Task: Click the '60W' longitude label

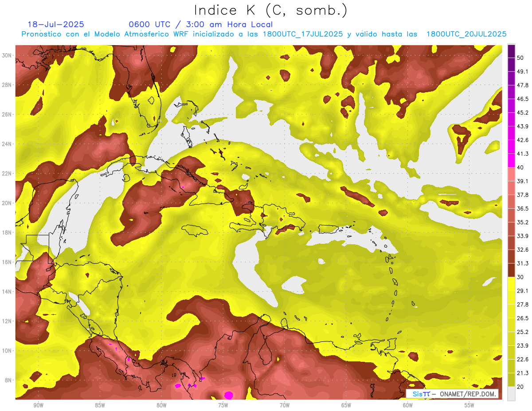Action: pos(408,406)
